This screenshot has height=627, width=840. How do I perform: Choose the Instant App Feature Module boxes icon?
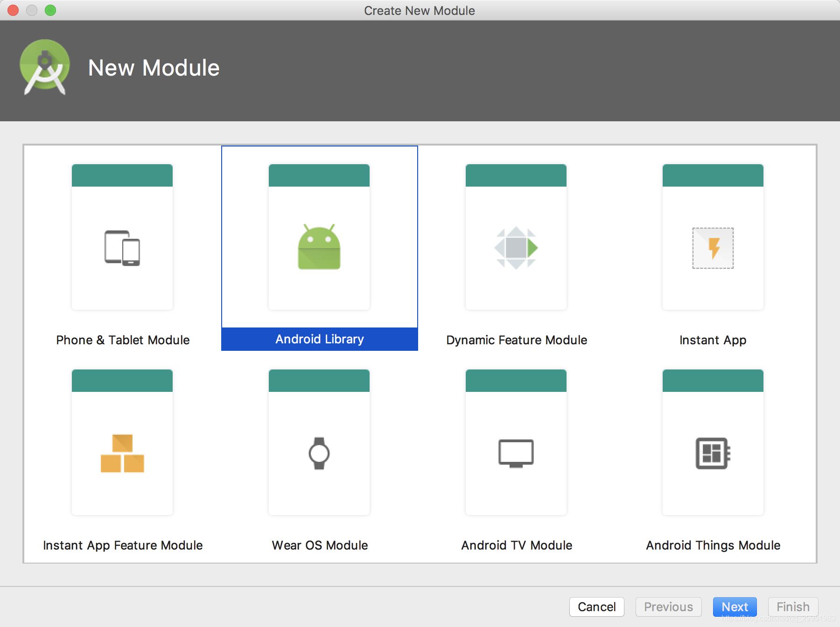coord(122,453)
